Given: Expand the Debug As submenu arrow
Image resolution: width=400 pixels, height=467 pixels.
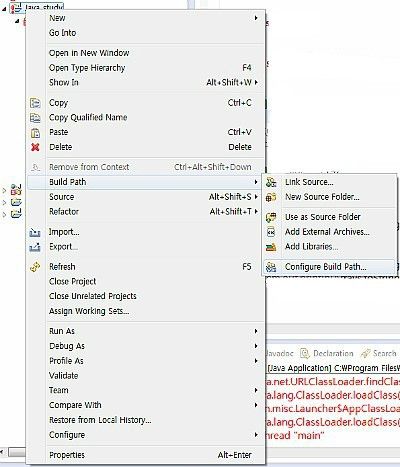Looking at the screenshot, I should [x=256, y=346].
